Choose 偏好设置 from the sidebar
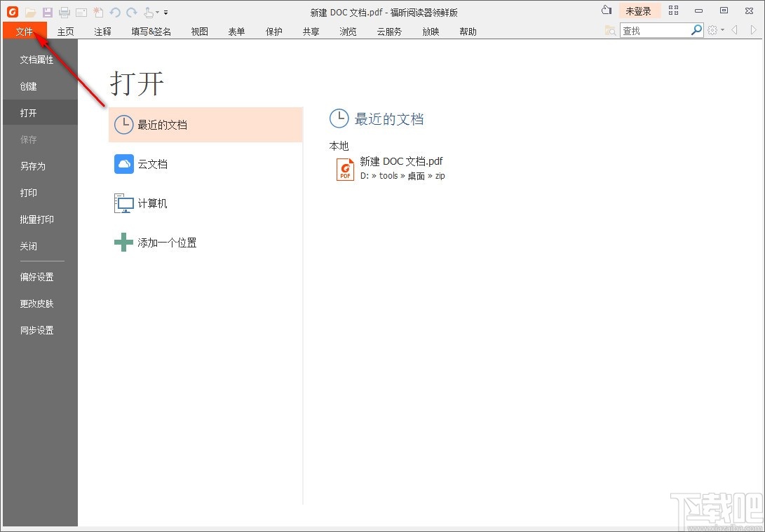Viewport: 765px width, 532px height. [x=36, y=277]
